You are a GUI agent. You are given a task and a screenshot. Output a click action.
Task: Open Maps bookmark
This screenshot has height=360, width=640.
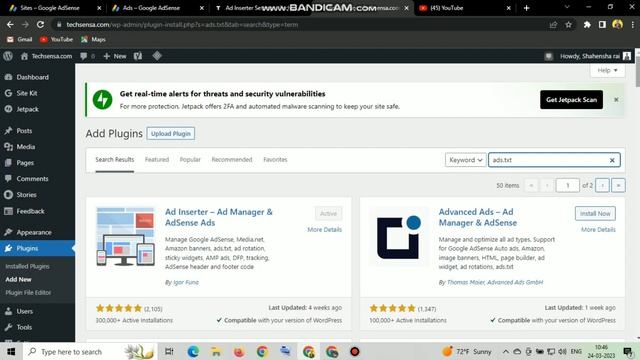click(x=93, y=39)
